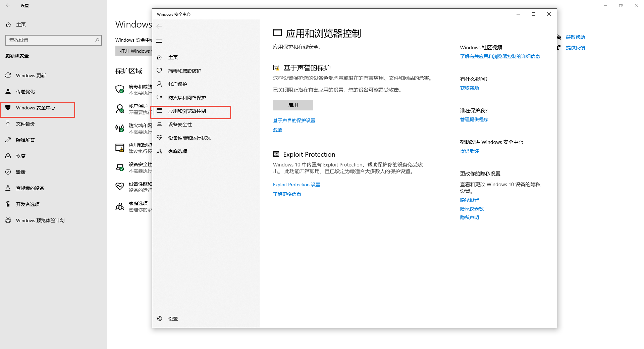This screenshot has height=349, width=644.
Task: Click the firewall antenna icon in sidebar
Action: [160, 97]
